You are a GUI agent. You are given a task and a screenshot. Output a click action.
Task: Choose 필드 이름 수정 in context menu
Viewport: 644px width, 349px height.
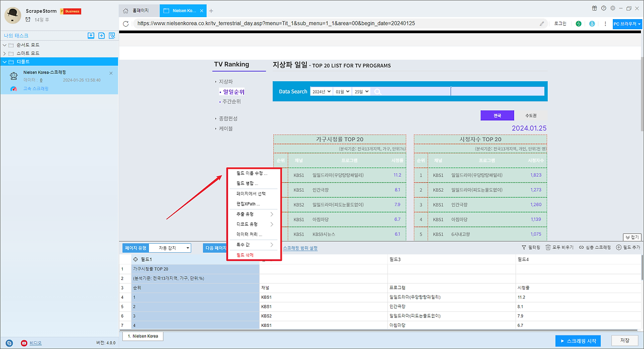(253, 173)
